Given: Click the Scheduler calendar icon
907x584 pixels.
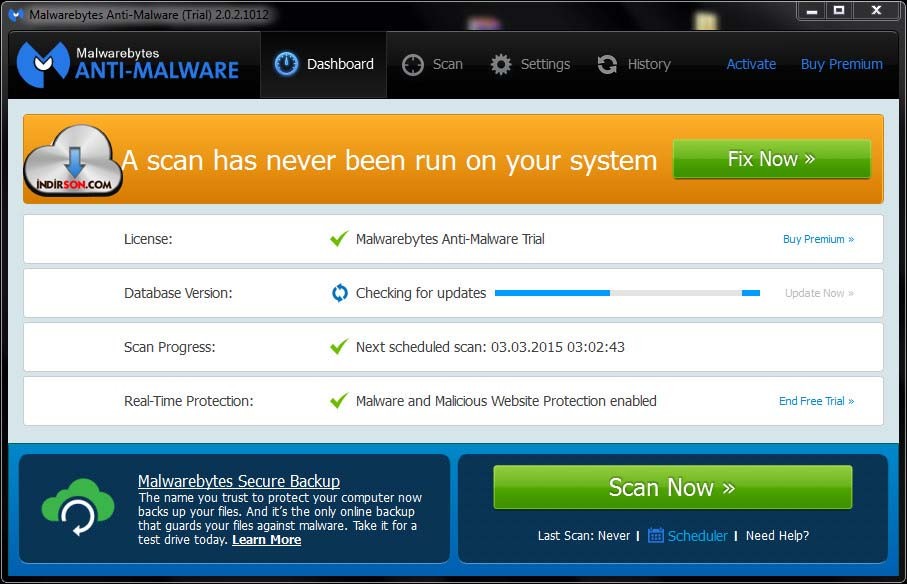Looking at the screenshot, I should point(655,535).
